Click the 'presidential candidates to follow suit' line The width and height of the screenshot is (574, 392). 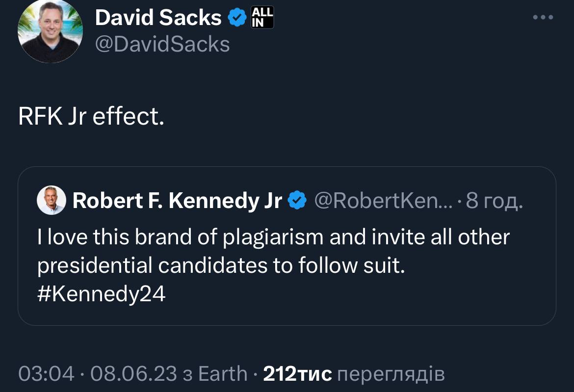pos(221,265)
